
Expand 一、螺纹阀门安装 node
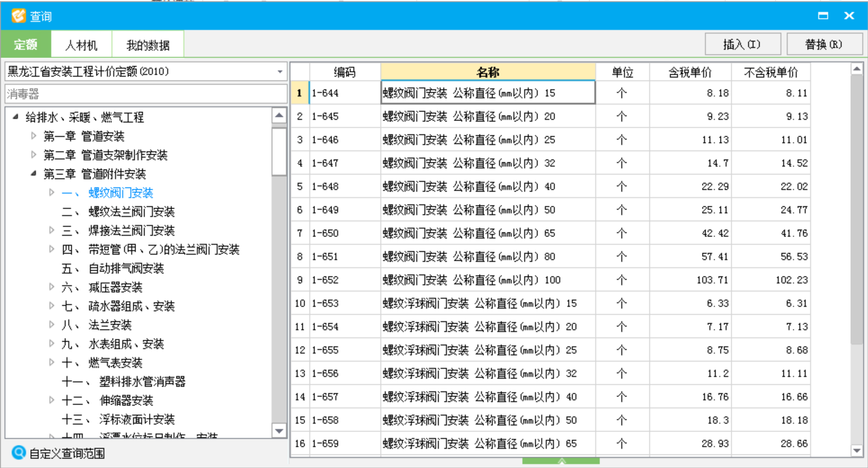pos(52,193)
